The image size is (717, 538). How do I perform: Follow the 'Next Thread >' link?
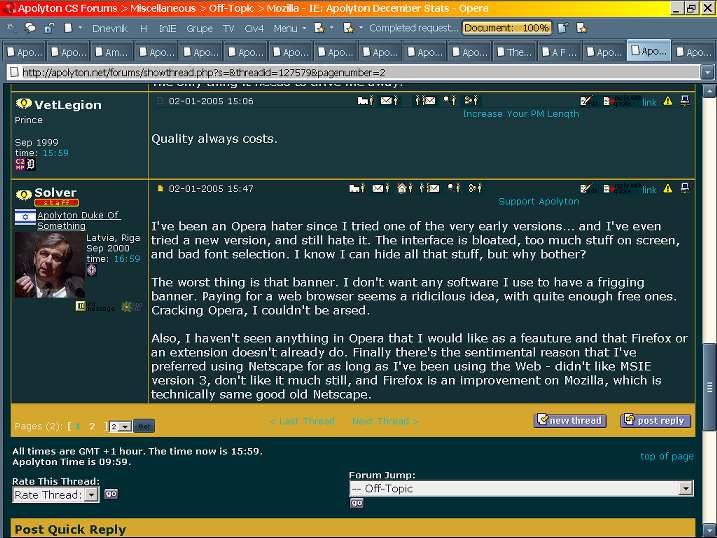coord(385,421)
